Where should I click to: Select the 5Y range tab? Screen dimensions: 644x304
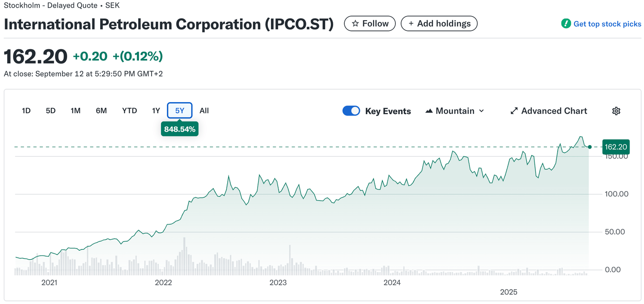point(179,111)
